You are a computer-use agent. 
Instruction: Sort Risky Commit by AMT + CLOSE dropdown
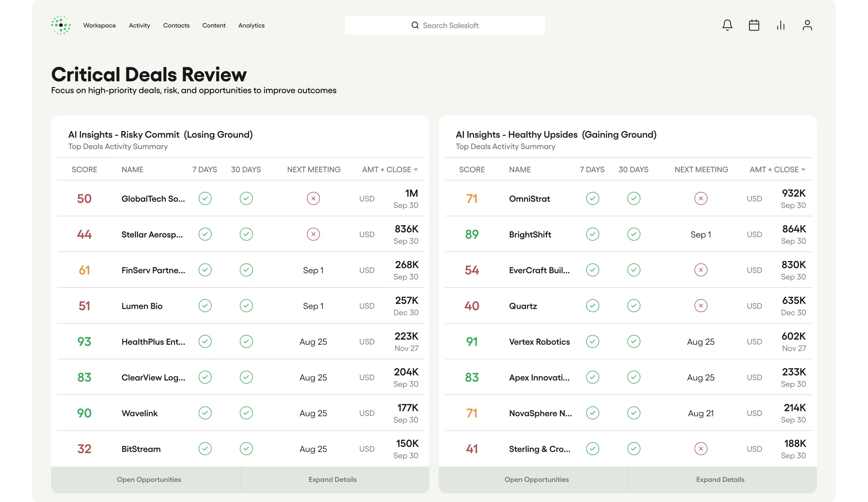point(390,169)
